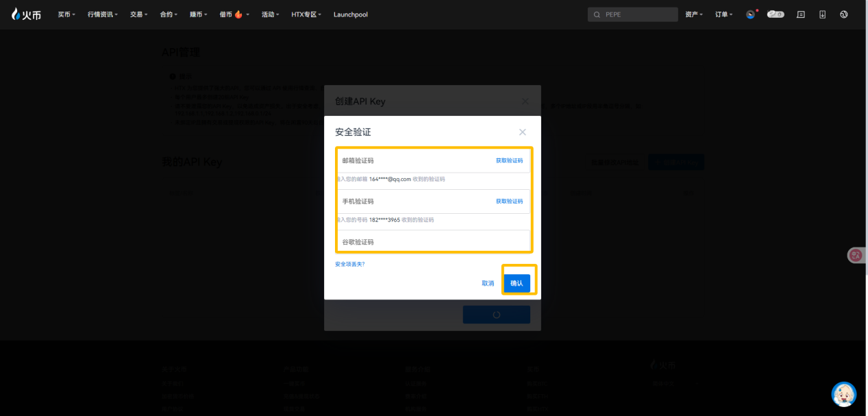This screenshot has height=416, width=868.
Task: Open the 安全项丢失? link
Action: pos(349,264)
